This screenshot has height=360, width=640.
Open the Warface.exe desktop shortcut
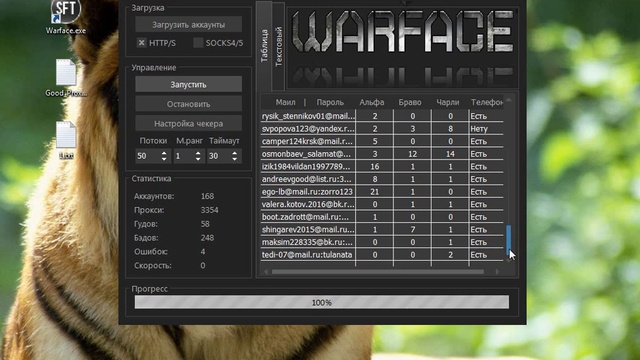click(x=66, y=17)
